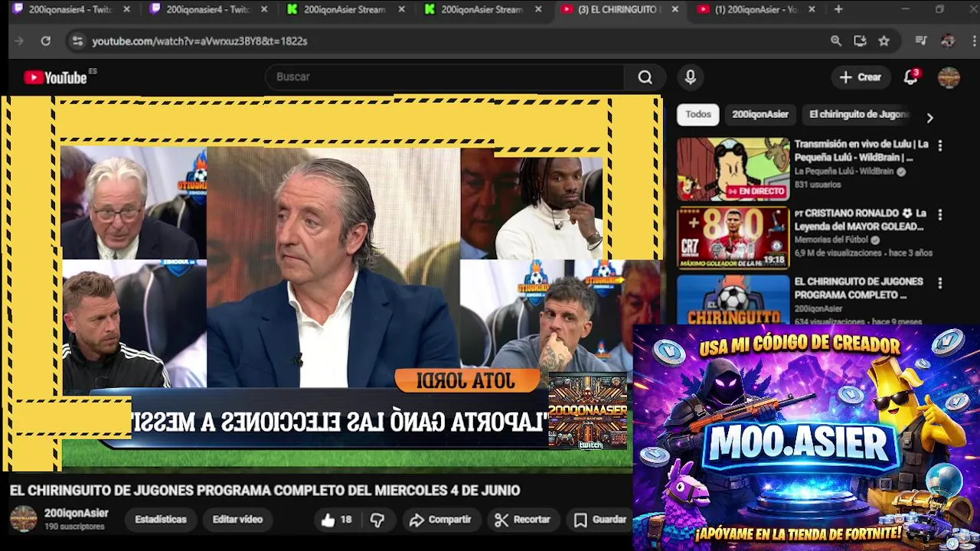
Task: Click the browser address bar URL
Action: (x=200, y=41)
